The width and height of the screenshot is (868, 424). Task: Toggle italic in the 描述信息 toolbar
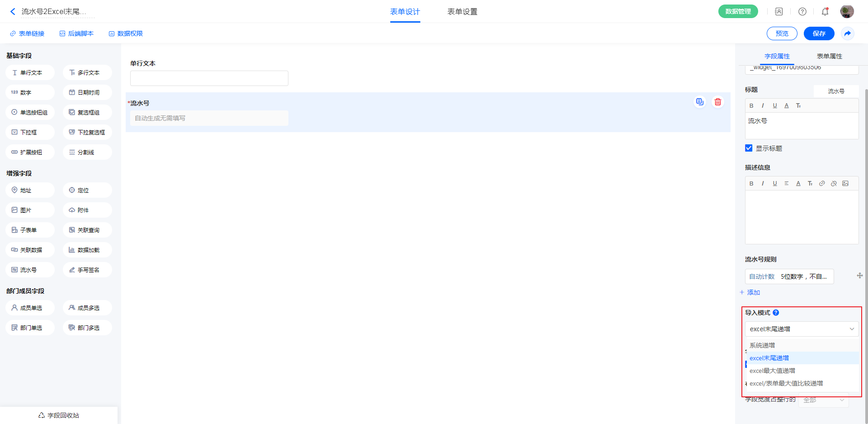(x=763, y=183)
